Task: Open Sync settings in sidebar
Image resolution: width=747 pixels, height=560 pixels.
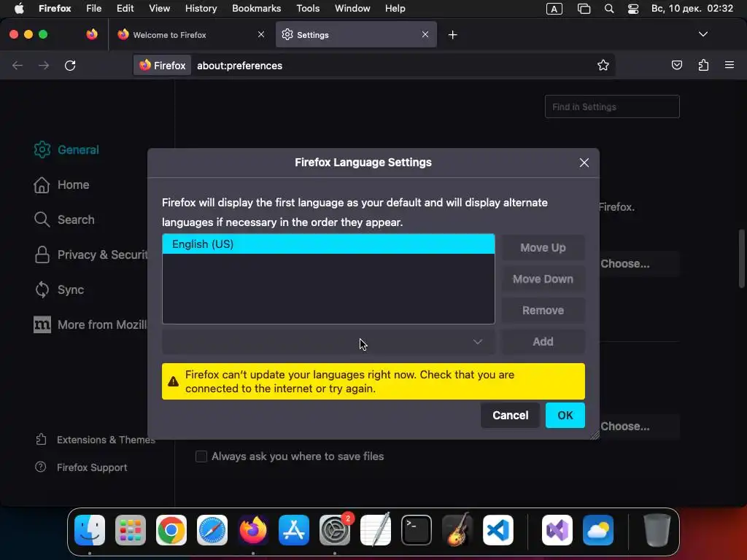Action: point(59,289)
